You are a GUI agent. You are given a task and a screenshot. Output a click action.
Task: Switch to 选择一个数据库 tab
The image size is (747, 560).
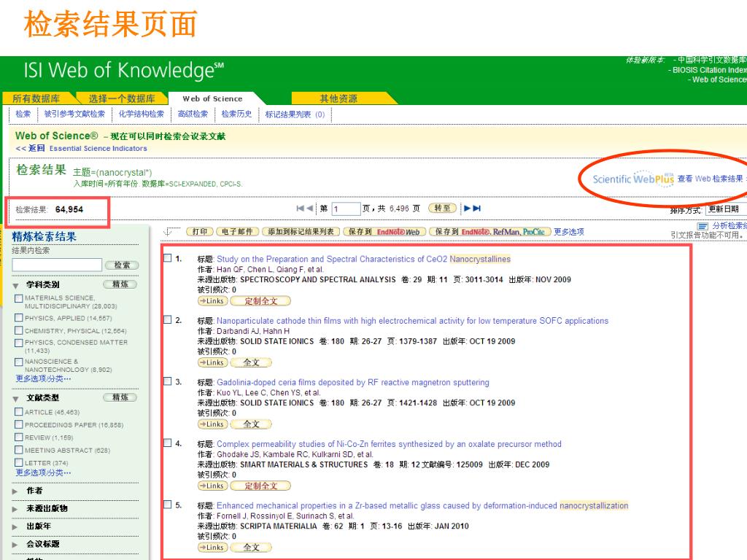[122, 98]
